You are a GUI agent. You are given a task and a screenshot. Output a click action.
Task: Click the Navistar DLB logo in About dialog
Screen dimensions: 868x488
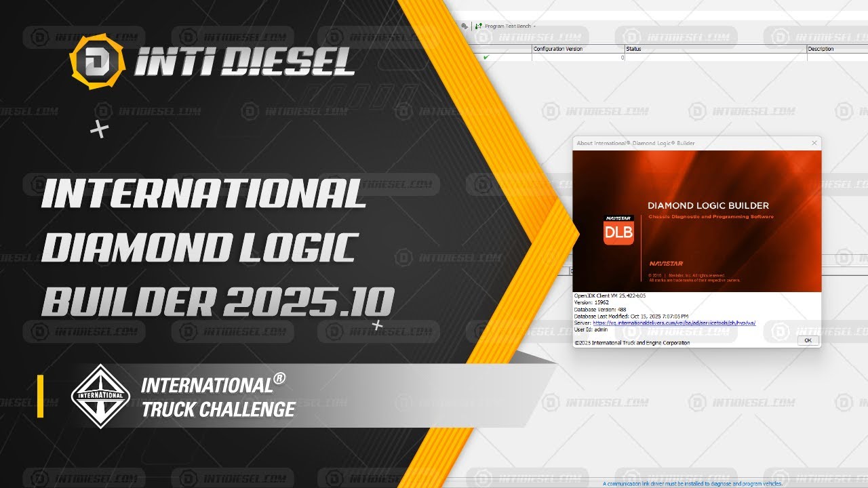click(618, 229)
